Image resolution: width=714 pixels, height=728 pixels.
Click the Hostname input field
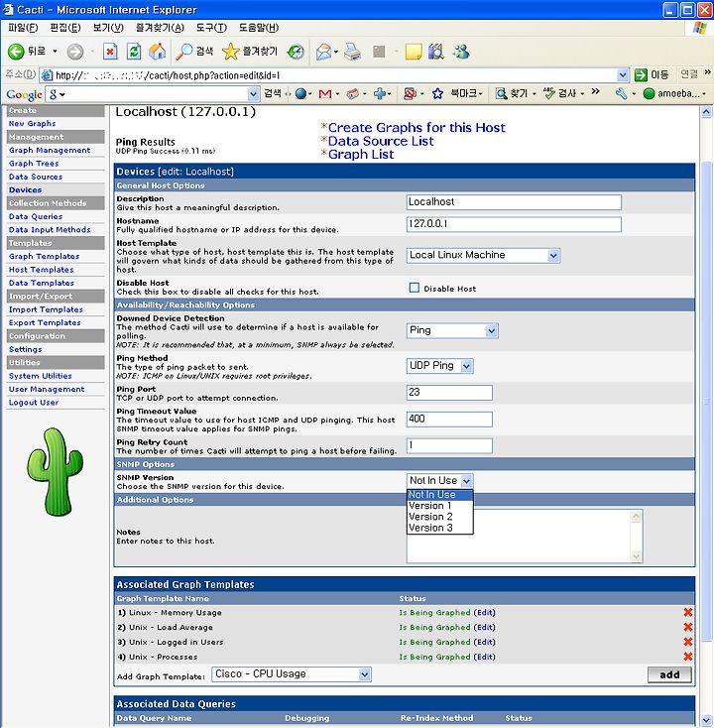pyautogui.click(x=514, y=224)
